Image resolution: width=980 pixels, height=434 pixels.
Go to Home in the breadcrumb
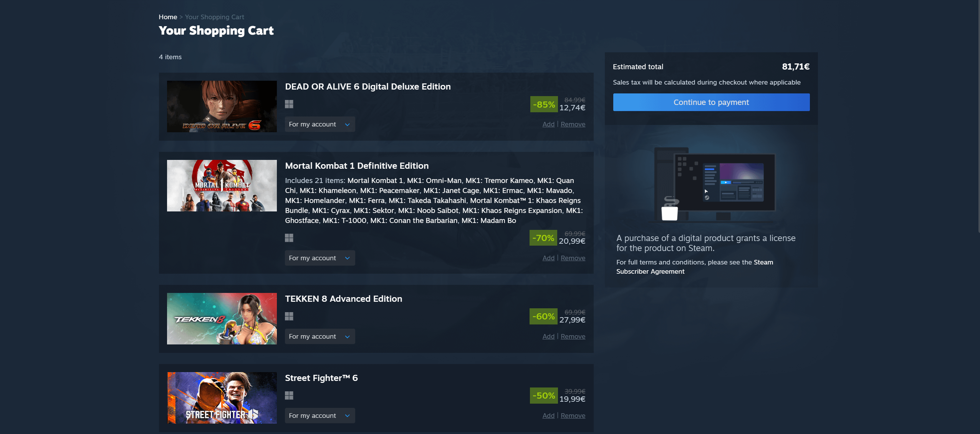(x=168, y=17)
